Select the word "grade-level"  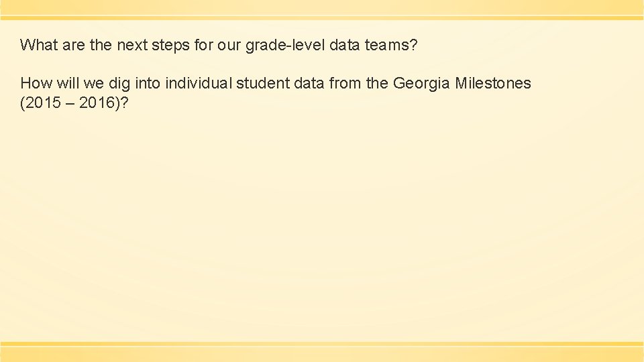point(284,46)
